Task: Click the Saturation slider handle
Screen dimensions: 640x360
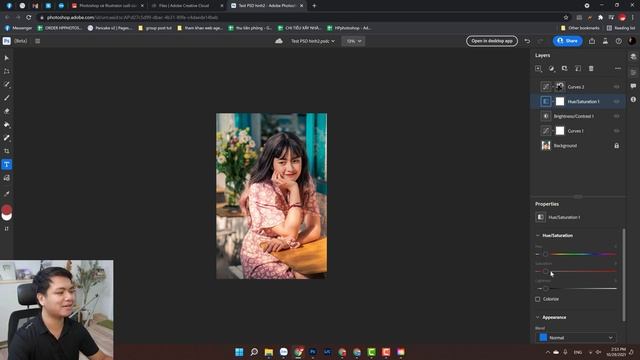Action: (545, 271)
